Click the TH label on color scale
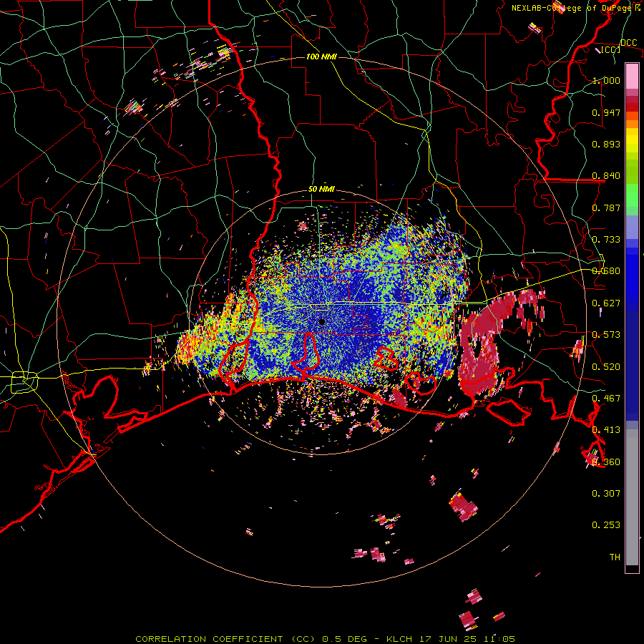Screen dimensions: 644x644 click(615, 557)
